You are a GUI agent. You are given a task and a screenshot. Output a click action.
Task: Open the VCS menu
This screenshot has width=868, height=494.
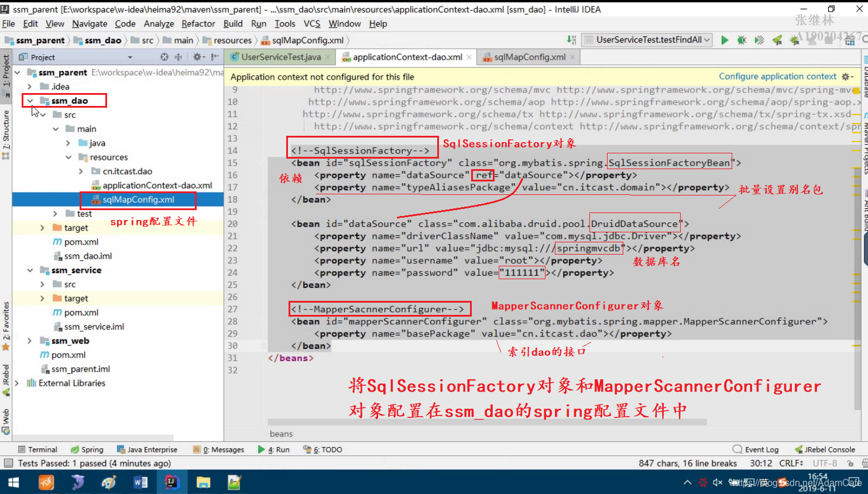312,23
